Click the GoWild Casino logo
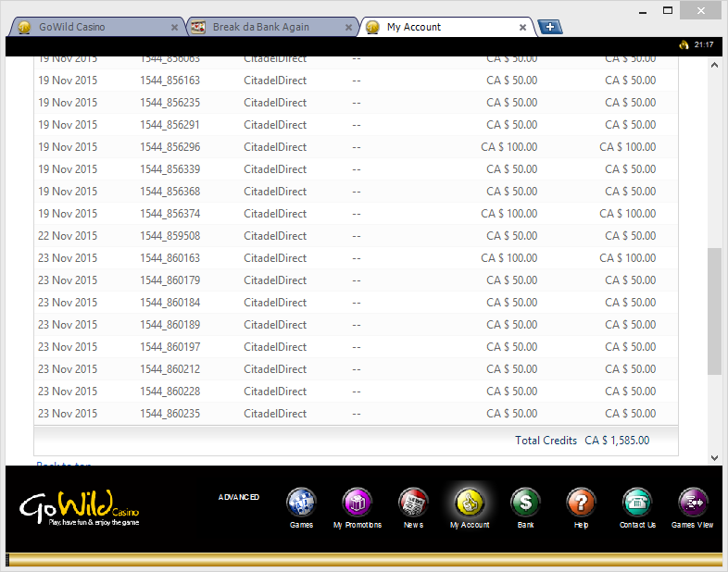Image resolution: width=728 pixels, height=572 pixels. (x=79, y=507)
